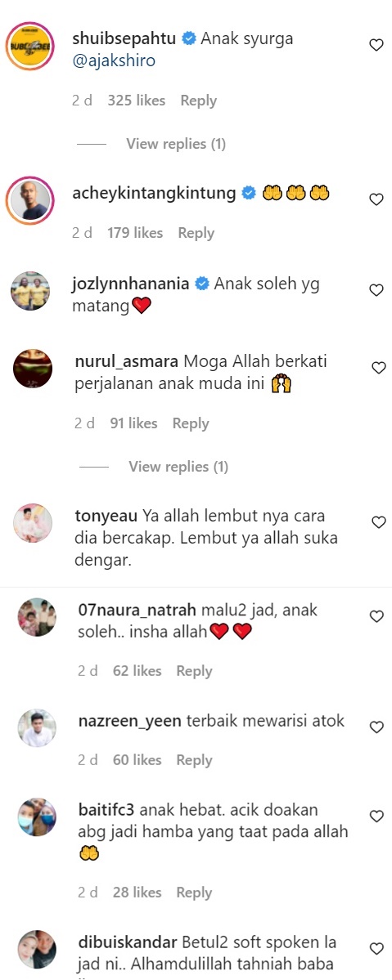The height and width of the screenshot is (980, 392).
Task: Like acheykintangkintung's comment heart
Action: point(376,199)
